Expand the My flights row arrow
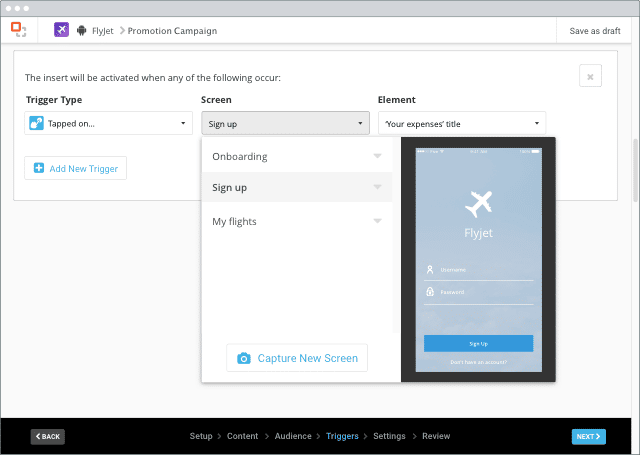The width and height of the screenshot is (640, 455). tap(378, 221)
